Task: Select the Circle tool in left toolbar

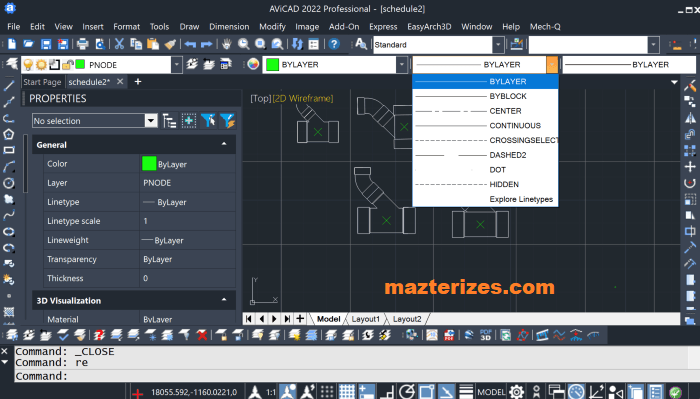Action: pyautogui.click(x=9, y=183)
